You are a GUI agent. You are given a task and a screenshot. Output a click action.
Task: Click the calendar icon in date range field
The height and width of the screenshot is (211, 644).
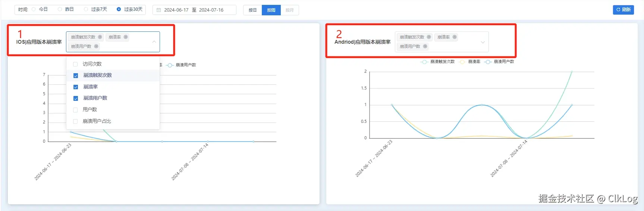tap(158, 10)
